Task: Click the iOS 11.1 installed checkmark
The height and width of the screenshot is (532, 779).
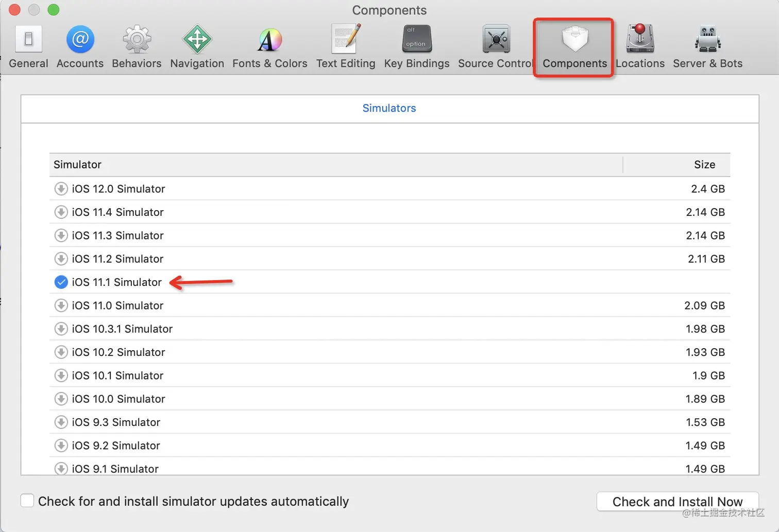Action: (x=61, y=282)
